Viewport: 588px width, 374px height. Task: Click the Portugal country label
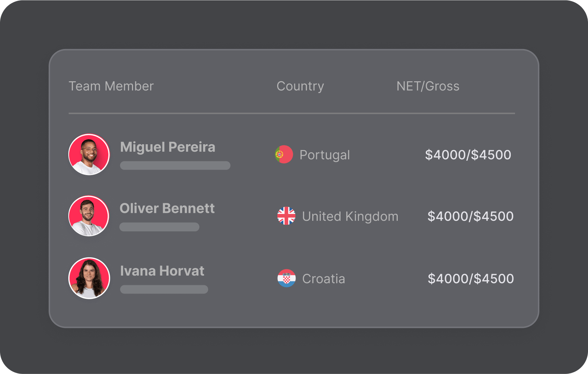[x=325, y=155]
